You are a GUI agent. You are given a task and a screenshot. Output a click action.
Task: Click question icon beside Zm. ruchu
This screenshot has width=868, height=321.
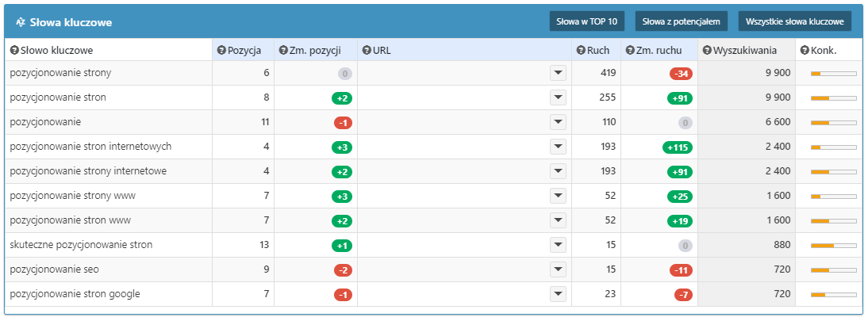pos(630,51)
